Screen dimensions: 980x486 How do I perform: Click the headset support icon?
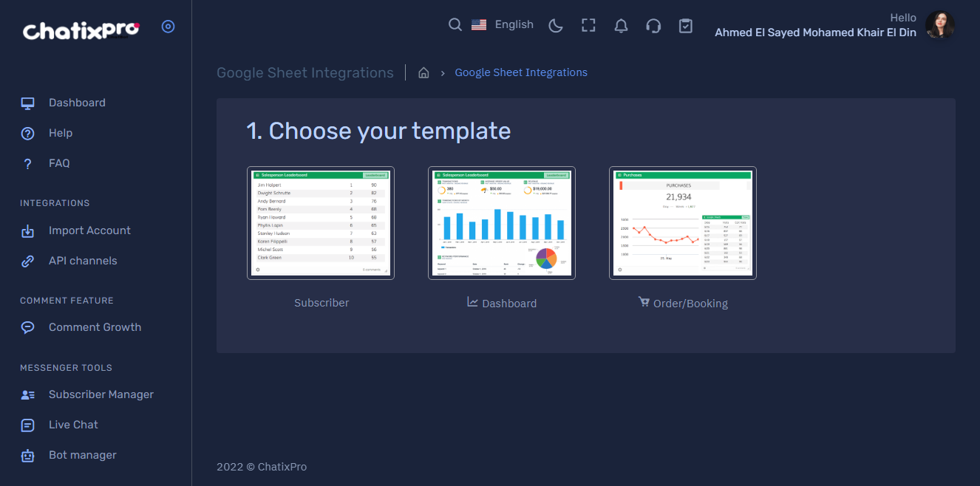[x=653, y=26]
